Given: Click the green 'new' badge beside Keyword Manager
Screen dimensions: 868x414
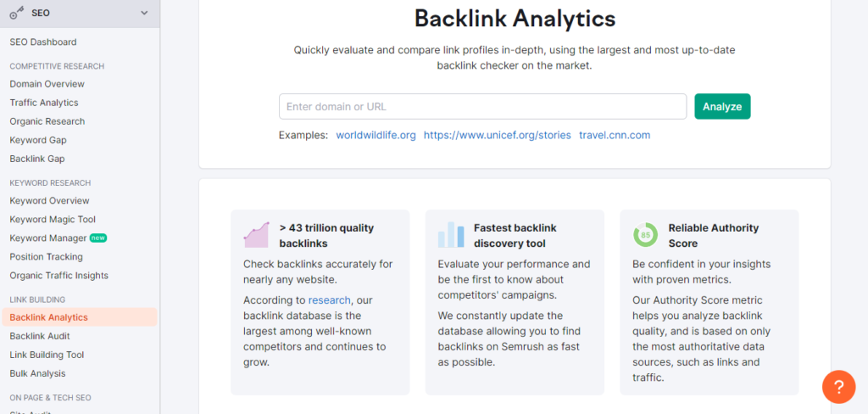Looking at the screenshot, I should (x=98, y=238).
